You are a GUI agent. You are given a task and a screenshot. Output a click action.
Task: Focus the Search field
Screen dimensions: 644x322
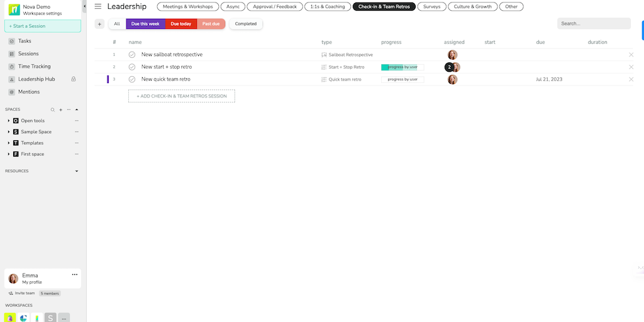594,23
